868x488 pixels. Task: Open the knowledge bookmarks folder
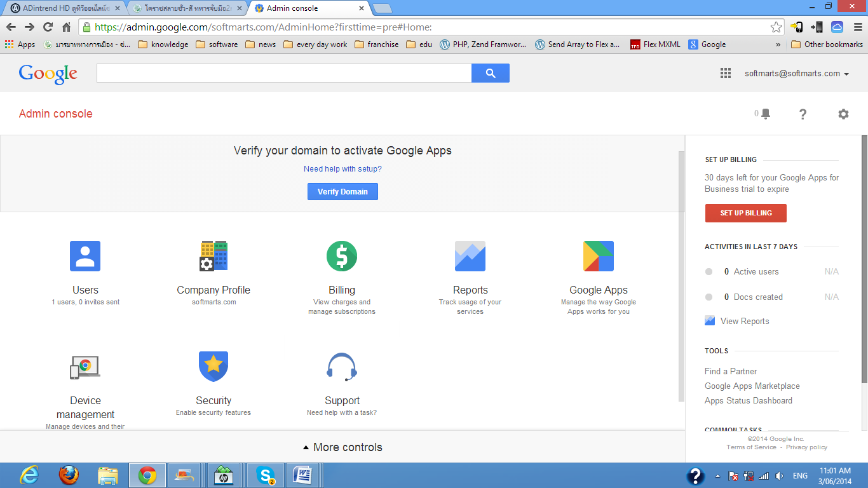pos(163,44)
